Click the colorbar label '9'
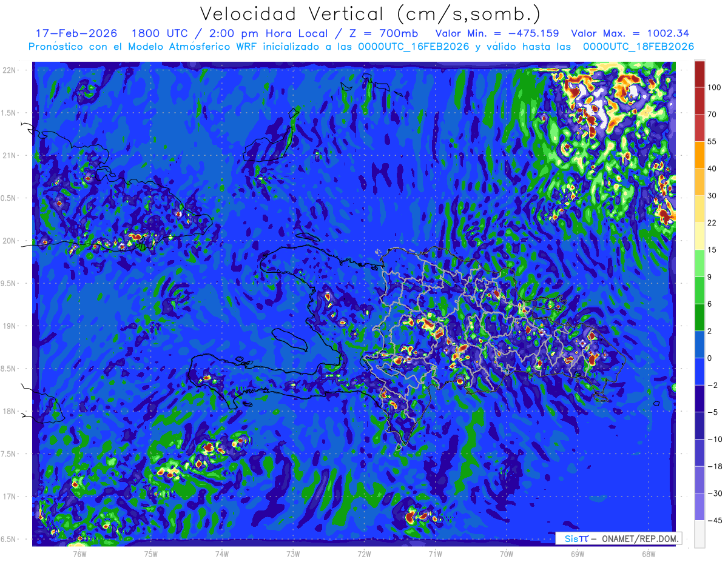 710,277
